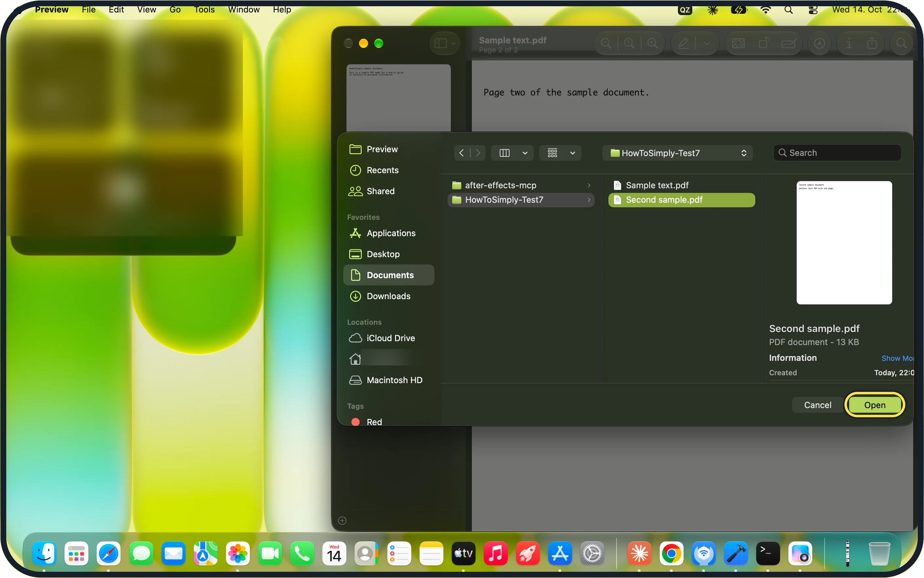Open the Help menu
The height and width of the screenshot is (578, 924).
point(282,10)
